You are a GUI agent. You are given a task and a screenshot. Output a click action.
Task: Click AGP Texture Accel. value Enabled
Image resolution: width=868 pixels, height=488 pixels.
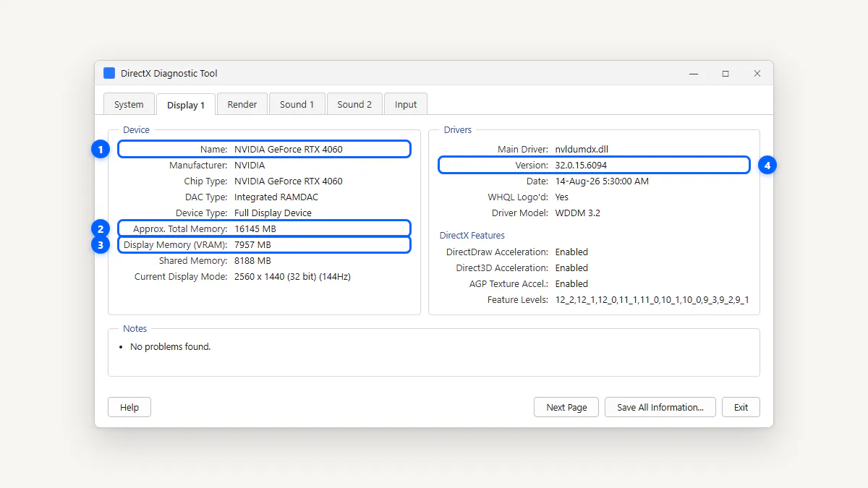click(x=571, y=283)
